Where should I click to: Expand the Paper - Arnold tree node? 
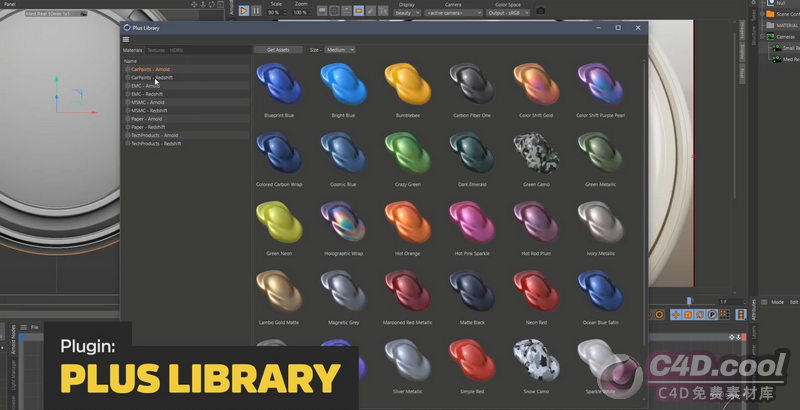coord(128,119)
